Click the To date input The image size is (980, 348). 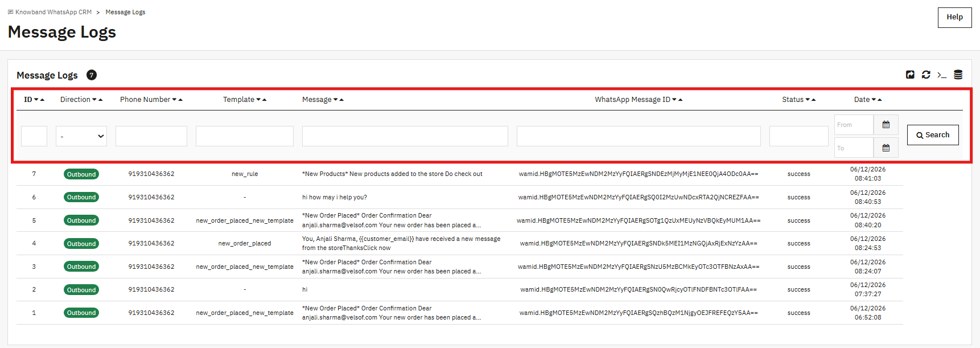(x=854, y=148)
